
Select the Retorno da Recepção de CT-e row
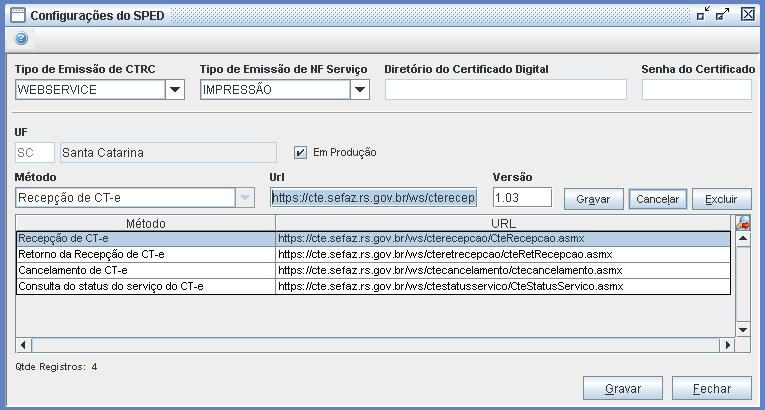click(373, 255)
